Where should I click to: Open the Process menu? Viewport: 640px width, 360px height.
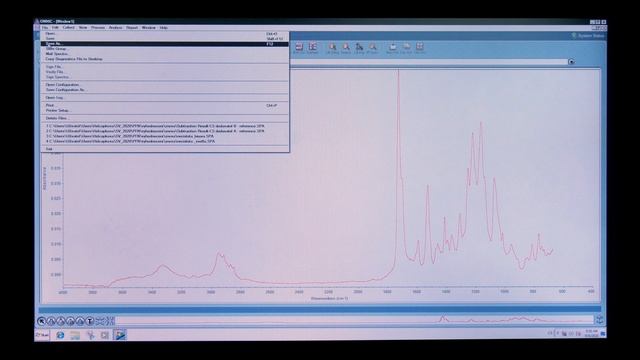click(98, 28)
